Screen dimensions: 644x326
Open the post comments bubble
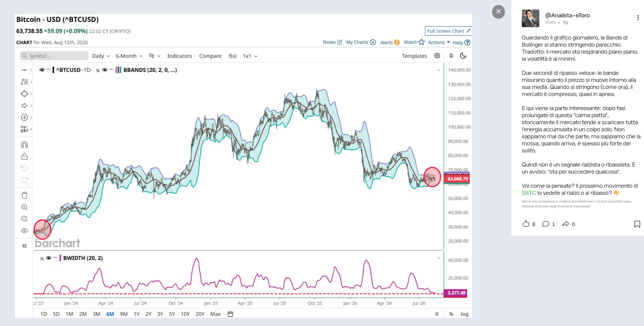coord(546,224)
